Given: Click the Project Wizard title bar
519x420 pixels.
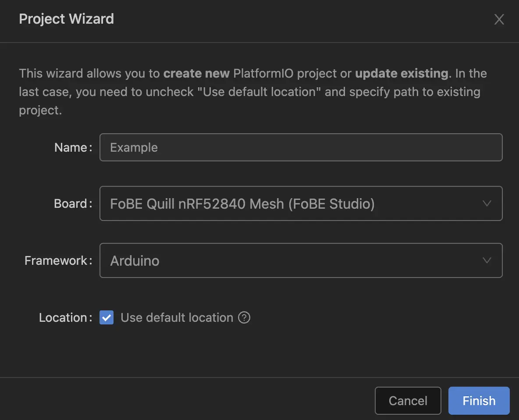Looking at the screenshot, I should (66, 19).
